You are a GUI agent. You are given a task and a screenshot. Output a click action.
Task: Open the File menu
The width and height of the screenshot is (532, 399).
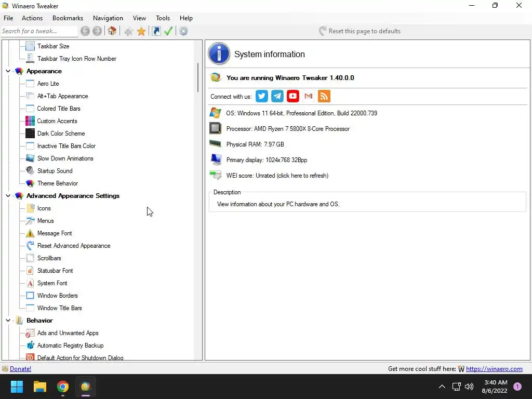[8, 18]
